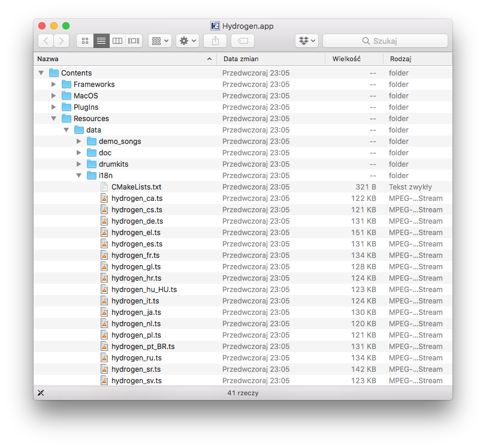This screenshot has width=486, height=448.
Task: Collapse the i18n folder
Action: [79, 175]
